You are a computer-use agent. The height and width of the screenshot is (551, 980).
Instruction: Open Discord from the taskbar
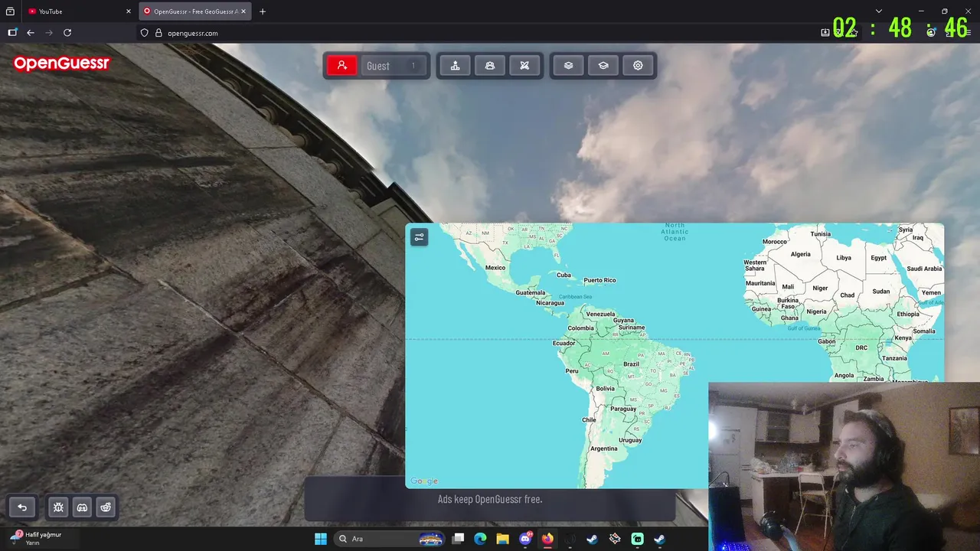[x=525, y=539]
